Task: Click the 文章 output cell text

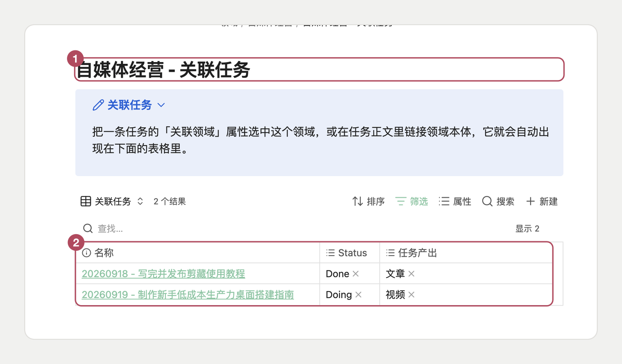Action: pos(395,274)
